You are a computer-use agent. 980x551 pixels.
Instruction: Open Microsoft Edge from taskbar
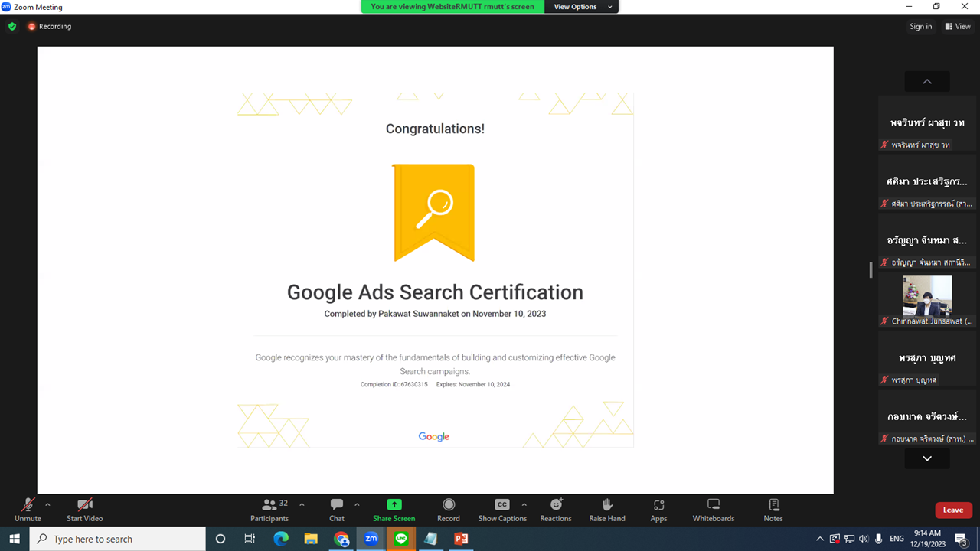[280, 539]
